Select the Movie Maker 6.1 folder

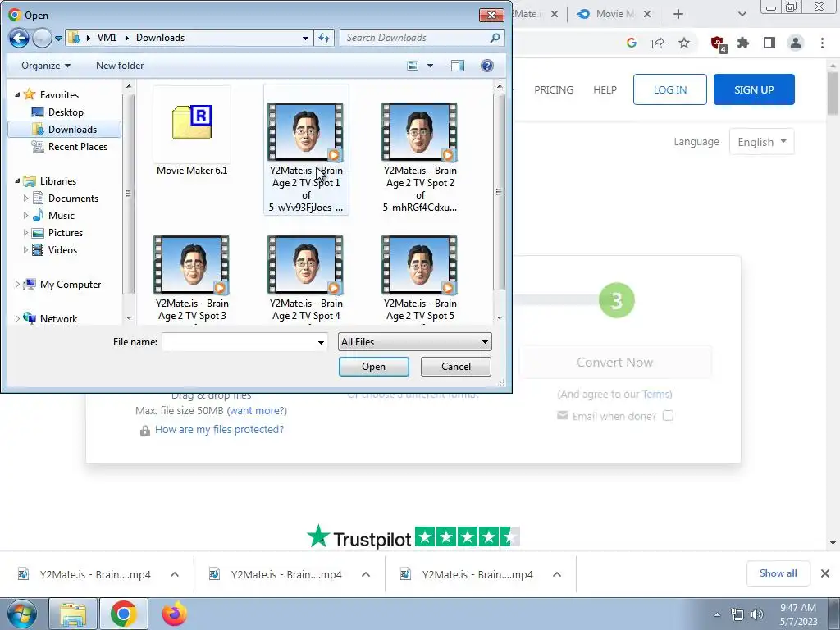point(192,131)
